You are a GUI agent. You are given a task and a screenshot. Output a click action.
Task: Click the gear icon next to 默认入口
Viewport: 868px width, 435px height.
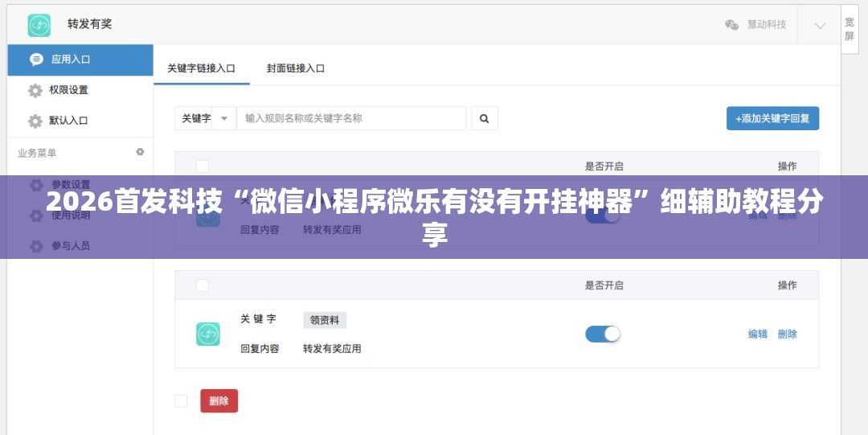click(35, 121)
